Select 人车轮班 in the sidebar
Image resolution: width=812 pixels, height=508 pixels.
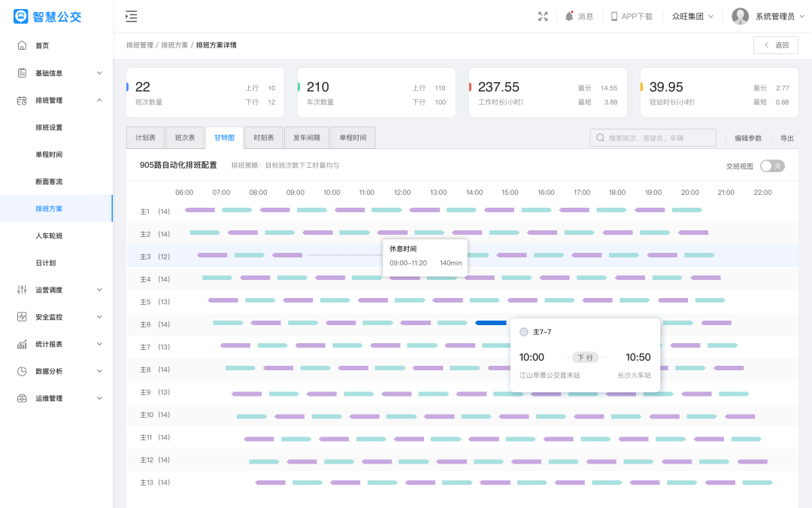click(x=50, y=236)
